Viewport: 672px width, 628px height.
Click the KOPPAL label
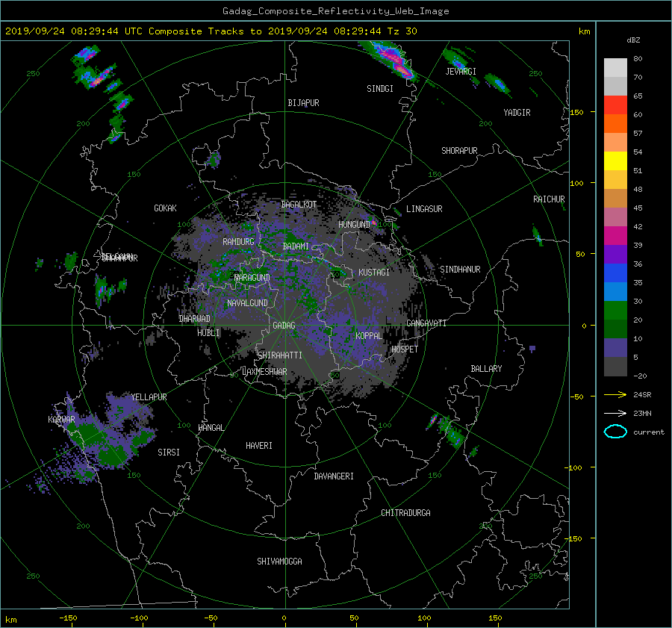pos(369,336)
